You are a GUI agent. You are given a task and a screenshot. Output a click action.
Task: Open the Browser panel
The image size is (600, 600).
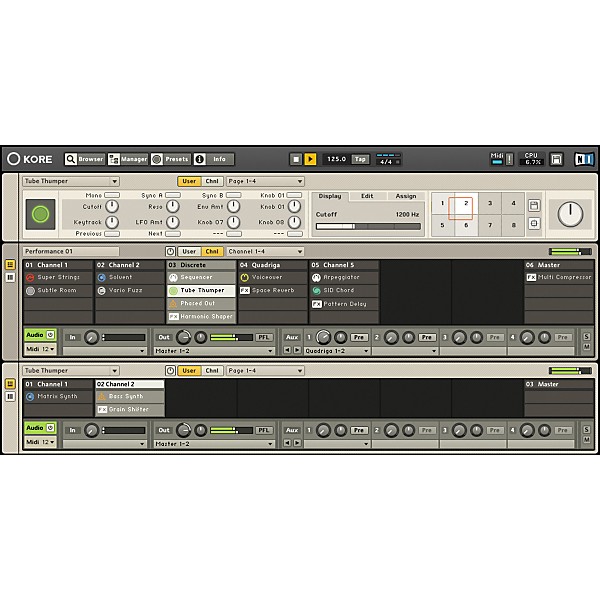pyautogui.click(x=84, y=159)
